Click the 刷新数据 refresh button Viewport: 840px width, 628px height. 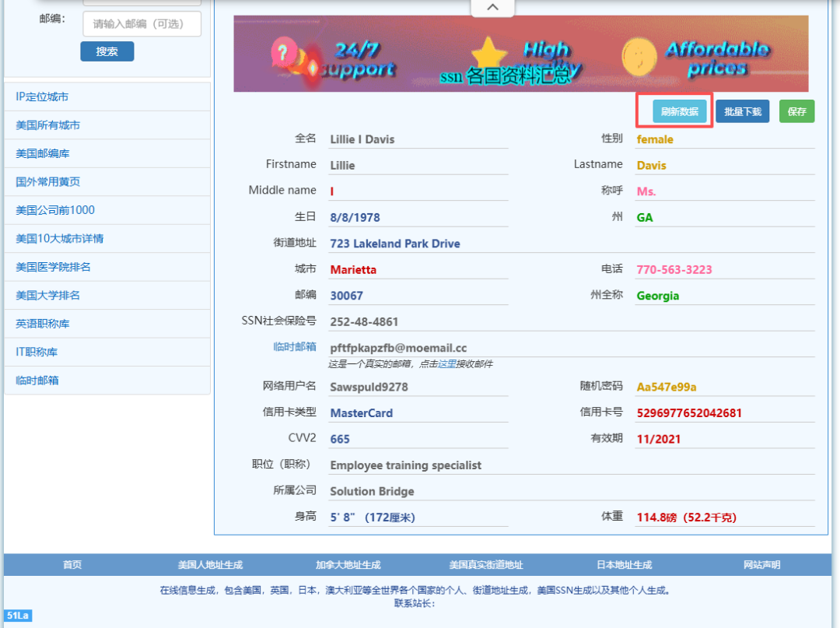coord(679,111)
